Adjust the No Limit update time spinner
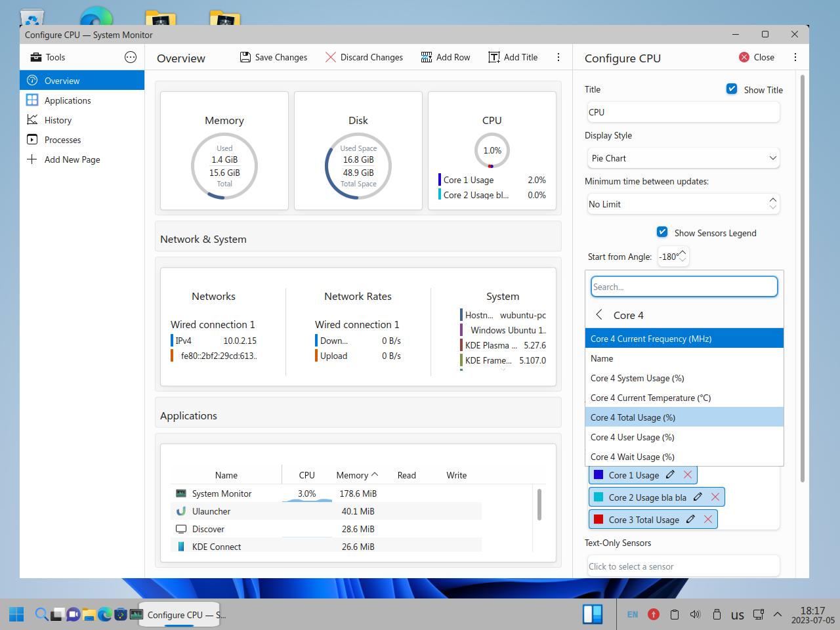Screen dimensions: 840x630 click(772, 204)
